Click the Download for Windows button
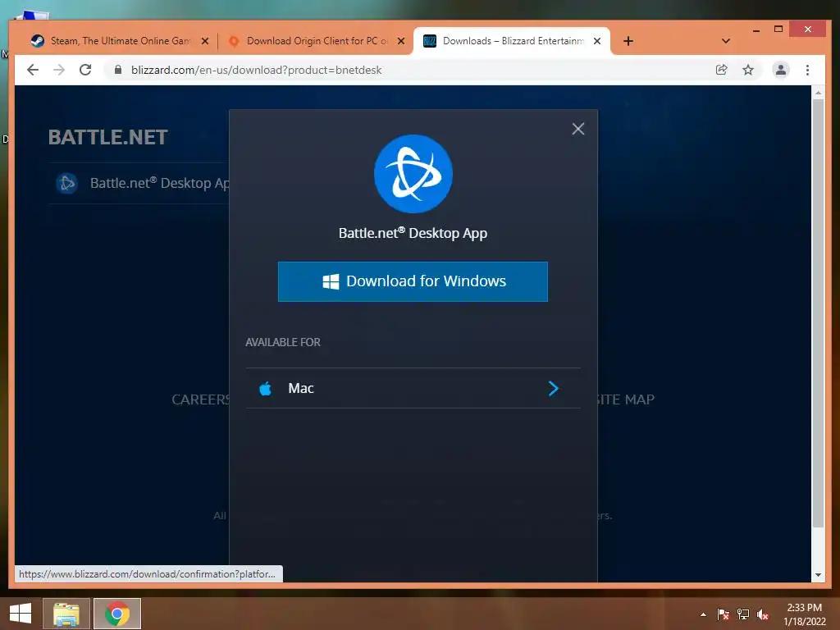This screenshot has width=840, height=630. [x=413, y=281]
